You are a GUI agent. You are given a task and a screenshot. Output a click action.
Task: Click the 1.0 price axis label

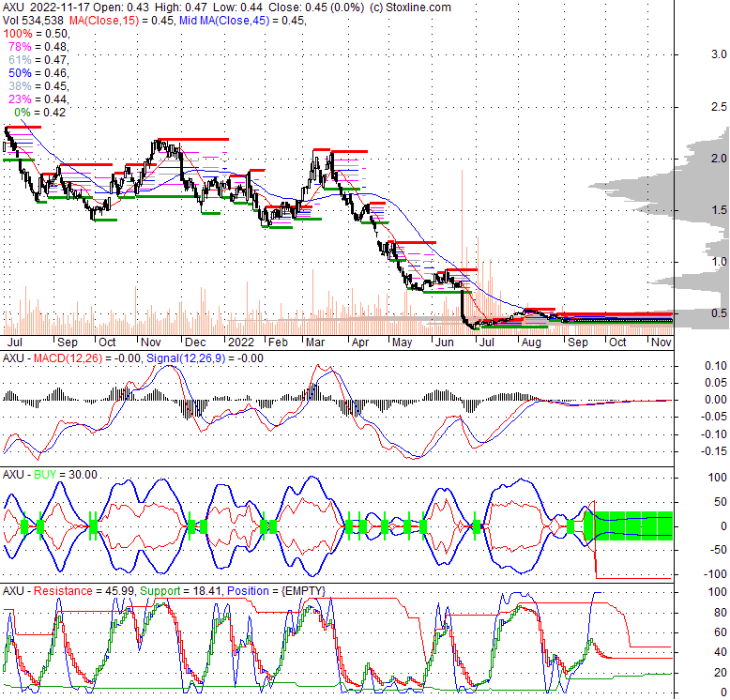719,262
